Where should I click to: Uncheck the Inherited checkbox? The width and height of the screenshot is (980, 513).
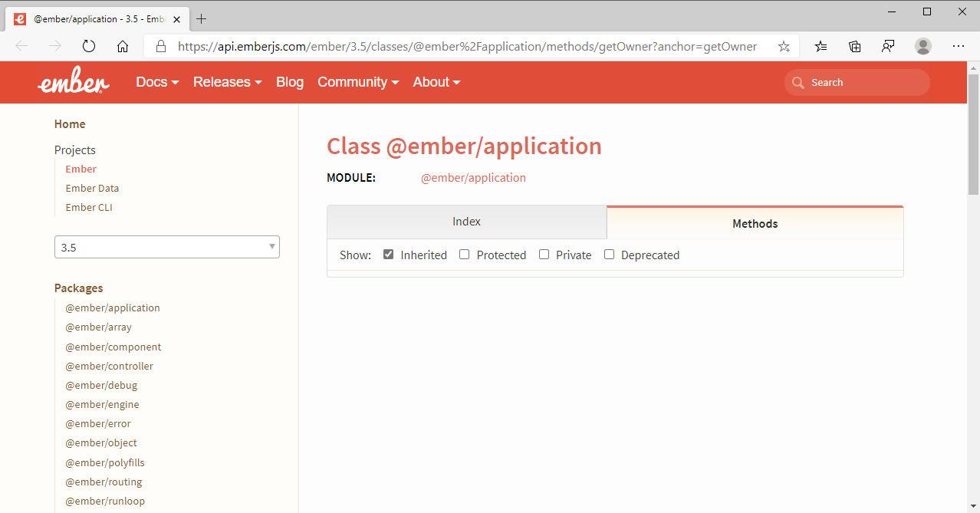pos(389,254)
